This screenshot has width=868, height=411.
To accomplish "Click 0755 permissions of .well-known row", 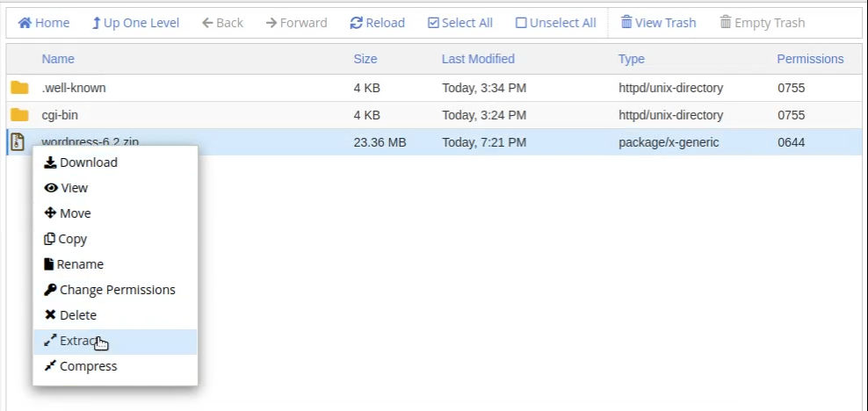I will 791,88.
